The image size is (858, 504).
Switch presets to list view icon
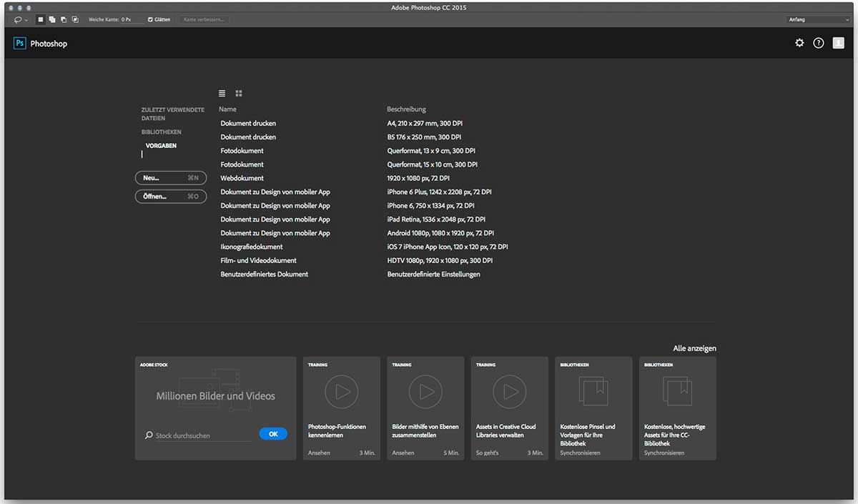(x=222, y=94)
